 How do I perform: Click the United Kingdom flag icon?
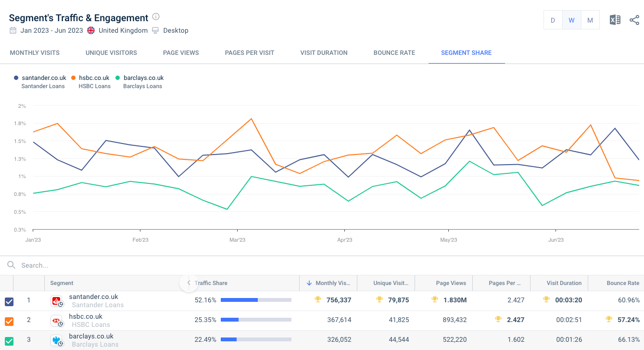pos(91,30)
